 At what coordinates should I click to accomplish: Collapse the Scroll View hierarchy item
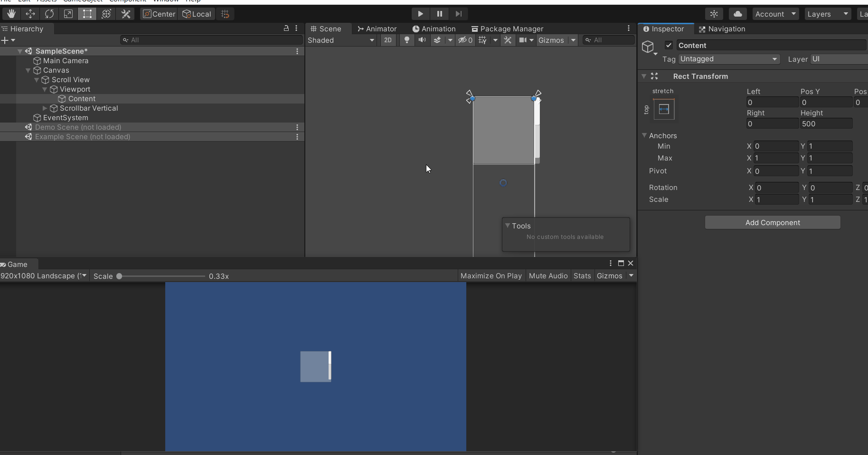[36, 80]
